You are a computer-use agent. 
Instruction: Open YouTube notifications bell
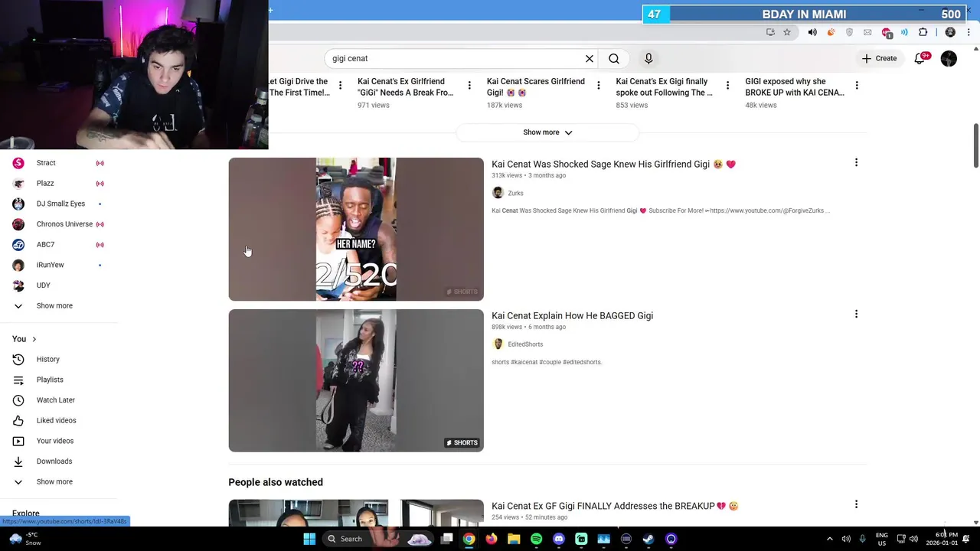coord(920,58)
